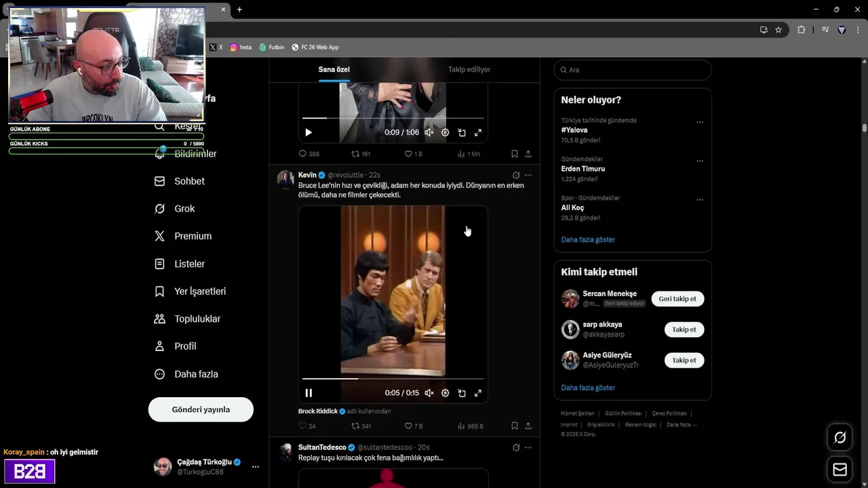Bookmark the top video post
Viewport: 868px width, 488px height.
click(x=515, y=154)
